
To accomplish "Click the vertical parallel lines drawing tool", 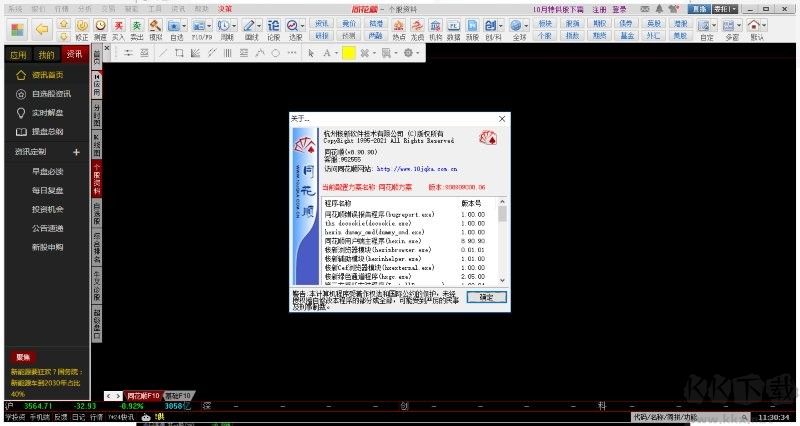I will (228, 53).
